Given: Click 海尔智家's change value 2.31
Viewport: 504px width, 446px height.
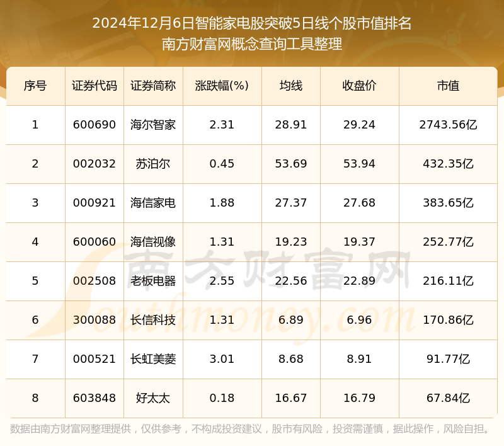Looking at the screenshot, I should click(x=222, y=125).
